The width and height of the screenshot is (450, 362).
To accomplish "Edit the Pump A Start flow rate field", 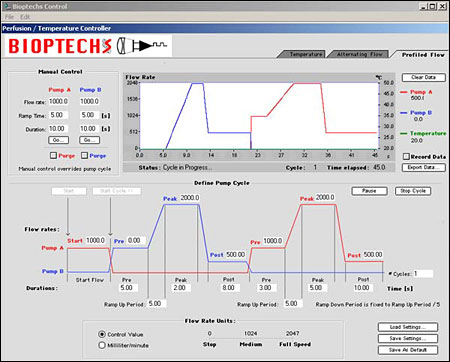I will (x=96, y=240).
